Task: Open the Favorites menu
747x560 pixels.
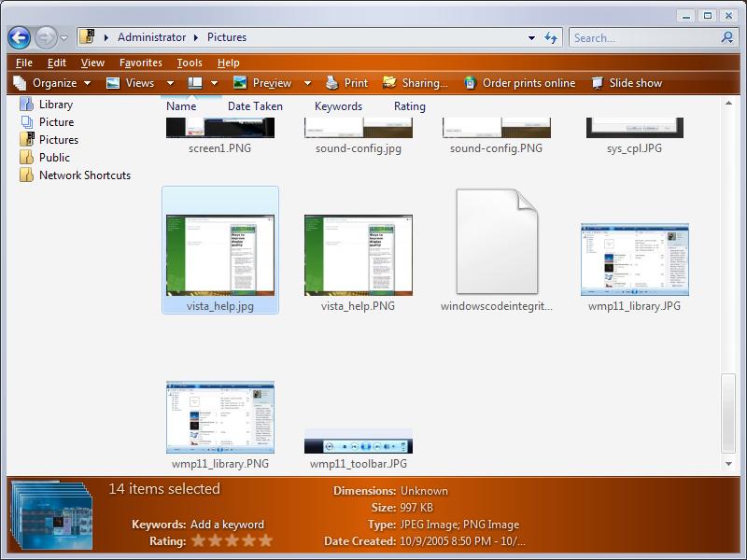Action: (140, 63)
